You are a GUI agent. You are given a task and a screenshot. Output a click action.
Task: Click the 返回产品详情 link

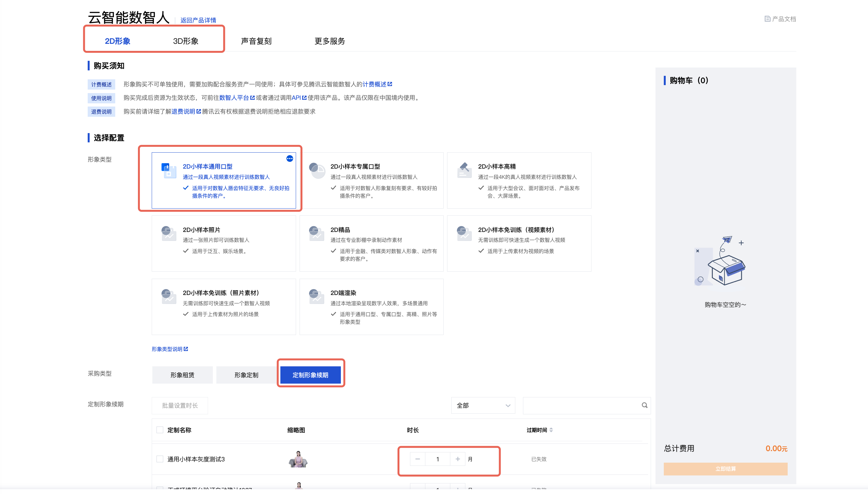[x=198, y=20]
